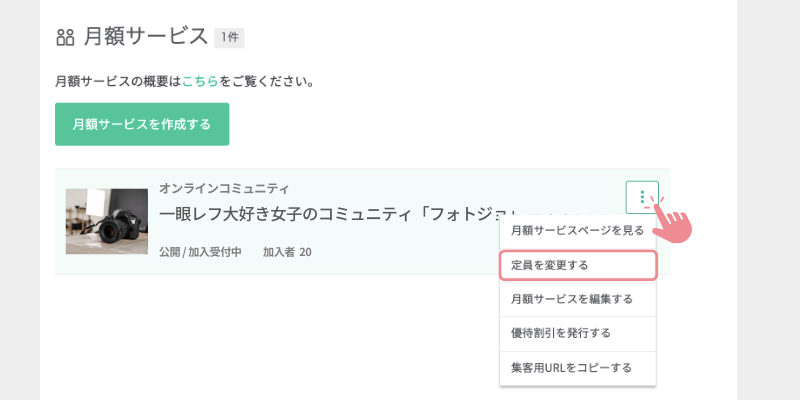This screenshot has width=800, height=400.
Task: Click the grid icon beside 月額サービス heading
Action: (x=65, y=38)
